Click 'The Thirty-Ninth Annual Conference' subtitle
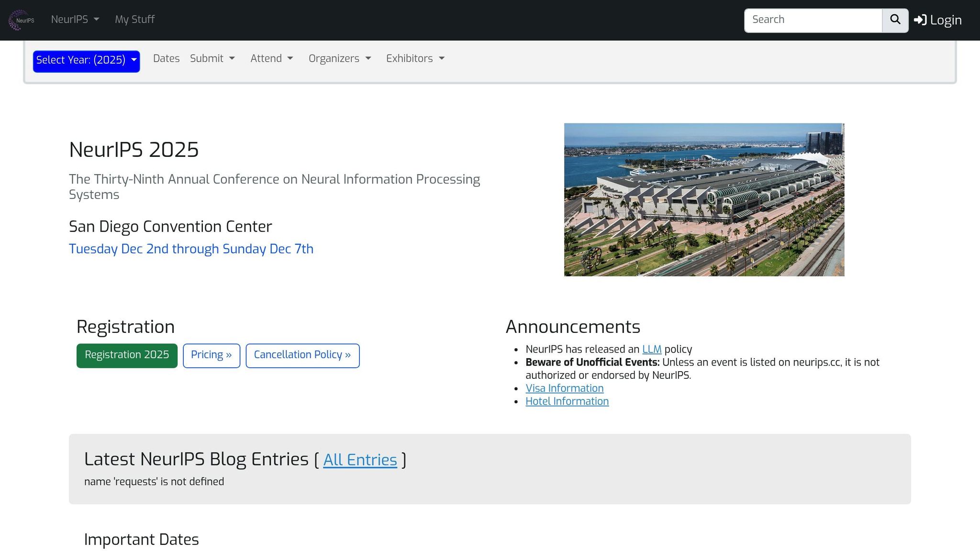980x551 pixels. pyautogui.click(x=274, y=187)
